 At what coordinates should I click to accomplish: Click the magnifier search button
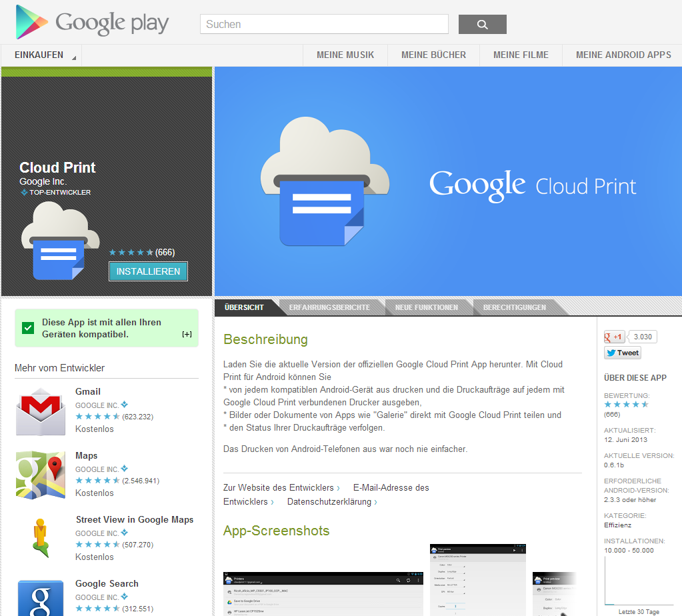(x=483, y=25)
